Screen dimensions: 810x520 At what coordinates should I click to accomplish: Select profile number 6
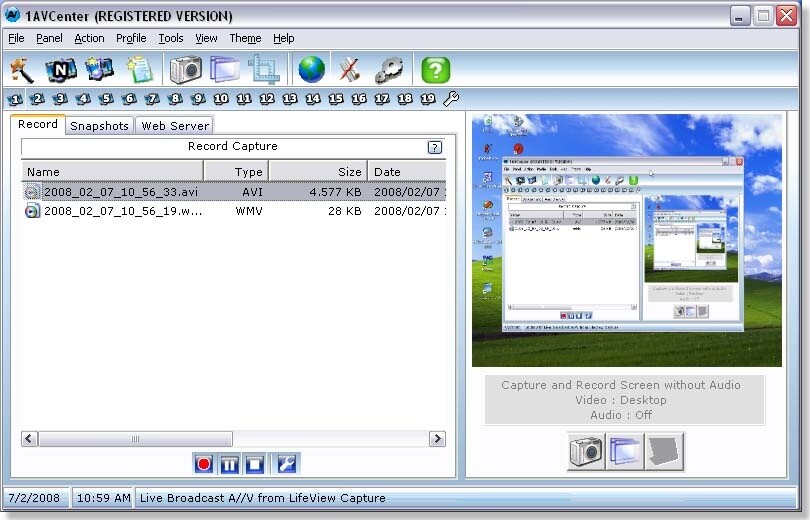tap(129, 99)
